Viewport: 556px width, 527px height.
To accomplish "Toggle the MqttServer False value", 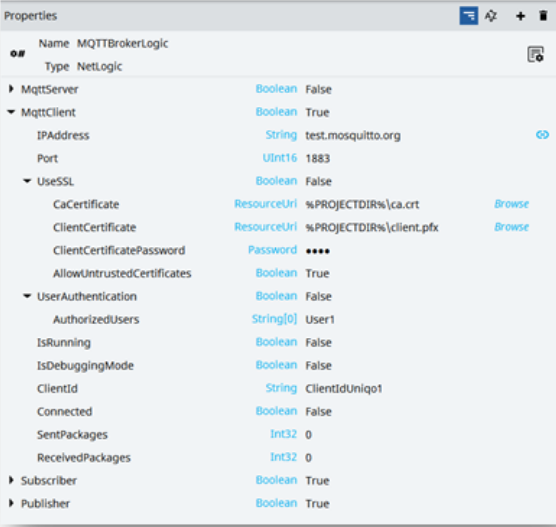I will pyautogui.click(x=318, y=89).
